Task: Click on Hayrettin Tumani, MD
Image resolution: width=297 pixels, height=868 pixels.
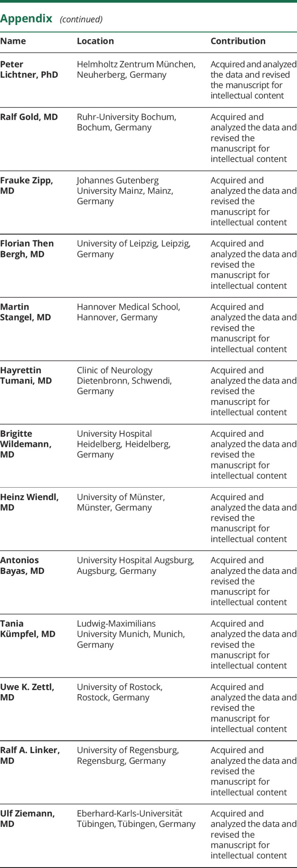Action: 26,375
